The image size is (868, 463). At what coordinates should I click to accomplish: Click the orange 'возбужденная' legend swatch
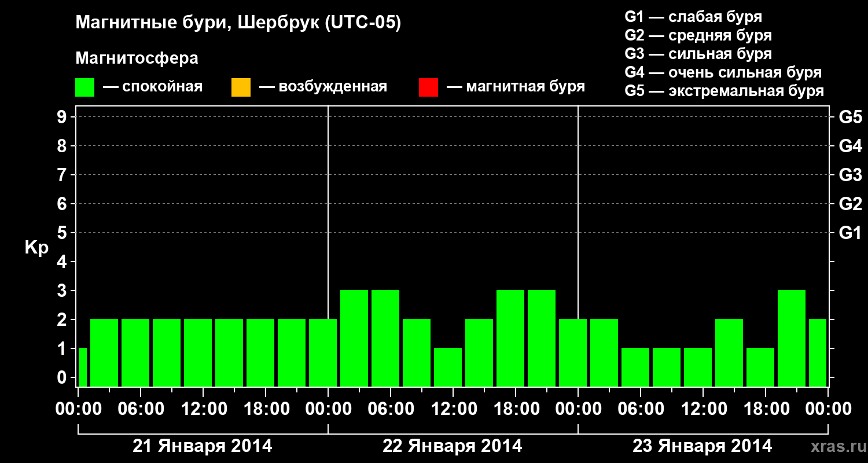point(241,87)
